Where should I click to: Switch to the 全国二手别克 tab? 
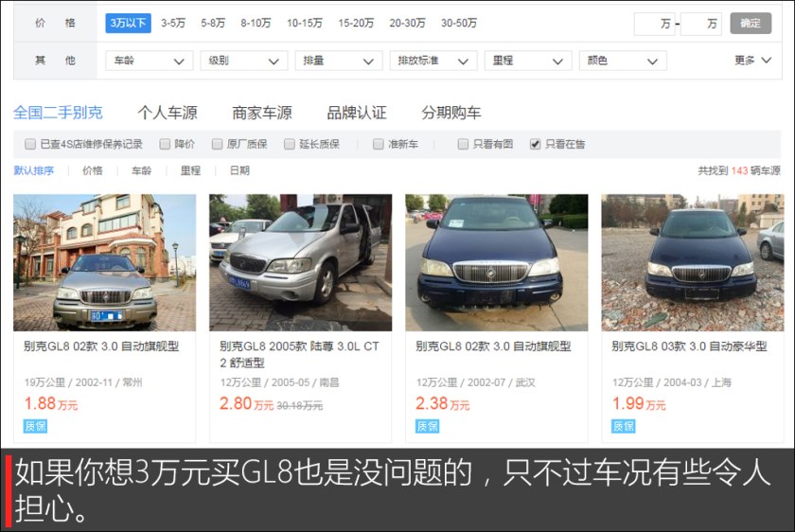58,113
